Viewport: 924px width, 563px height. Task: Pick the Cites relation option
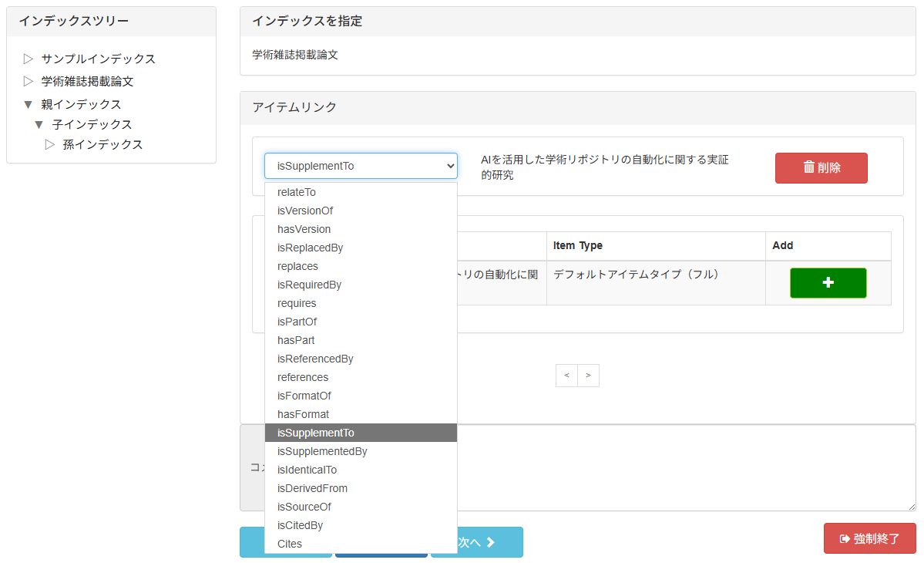tap(290, 544)
